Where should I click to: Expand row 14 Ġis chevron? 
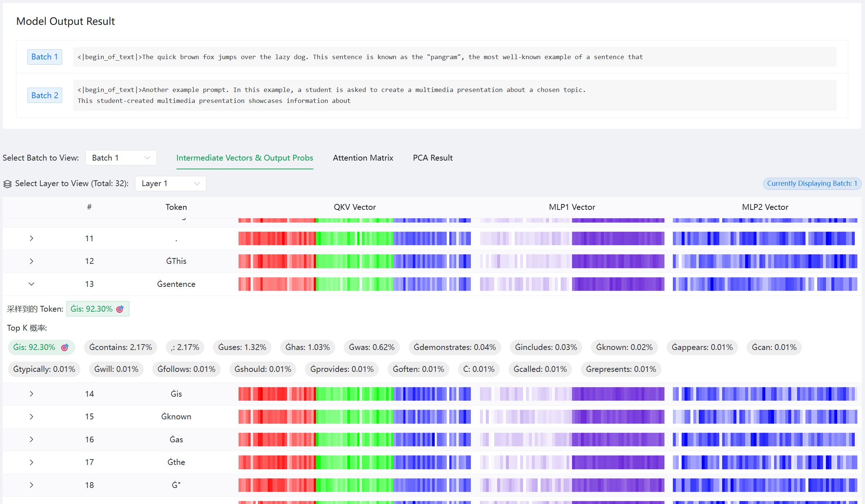coord(31,394)
